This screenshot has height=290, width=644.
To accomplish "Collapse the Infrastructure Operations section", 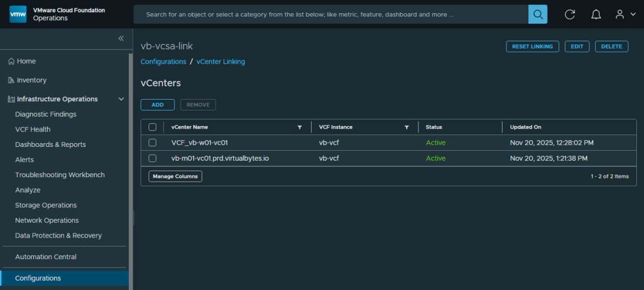I will click(122, 99).
